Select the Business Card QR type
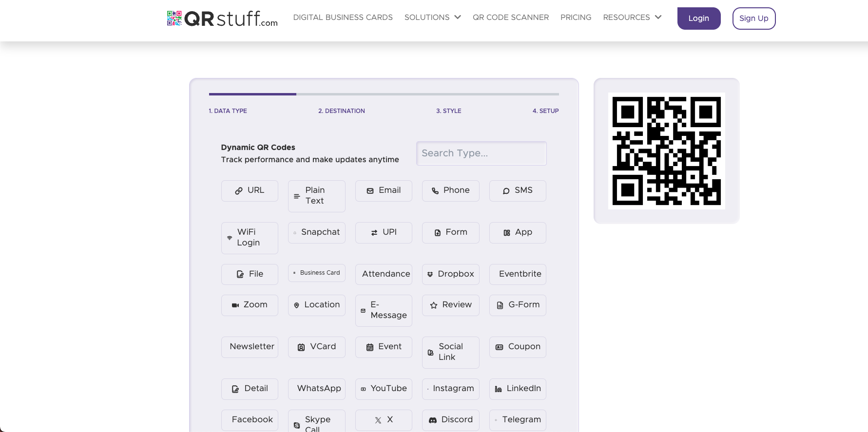 click(x=317, y=273)
